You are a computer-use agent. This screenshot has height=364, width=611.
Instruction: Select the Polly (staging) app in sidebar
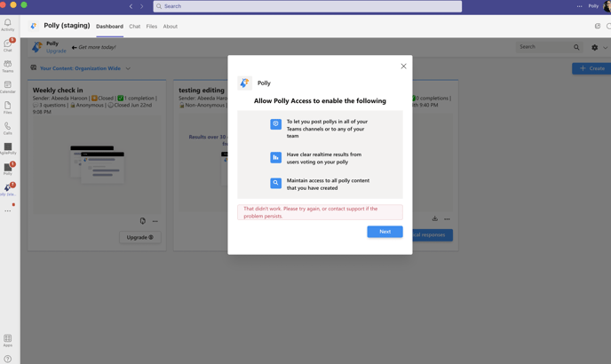[x=8, y=189]
